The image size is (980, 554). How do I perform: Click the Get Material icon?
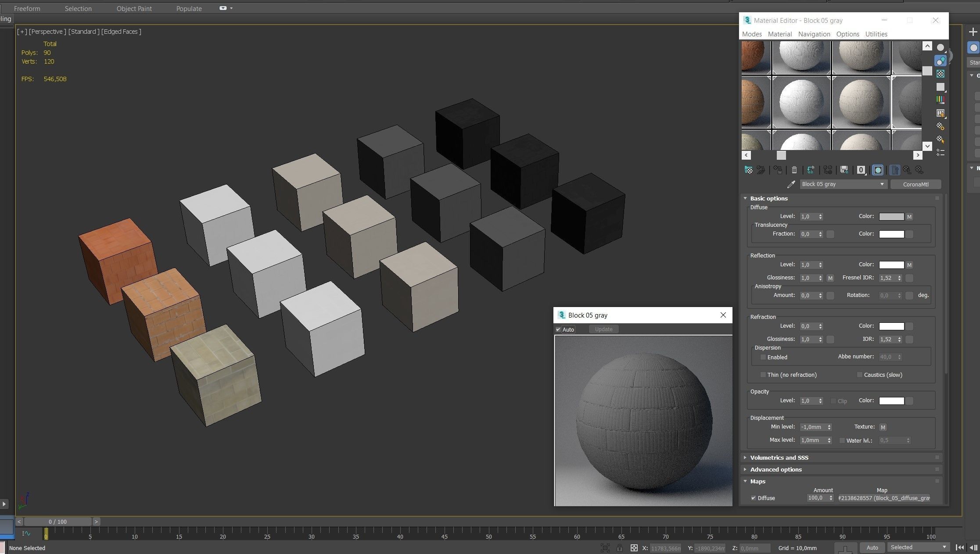[749, 170]
